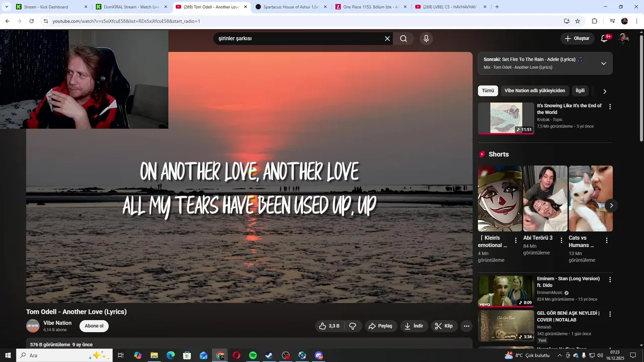Viewport: 644px width, 362px height.
Task: Switch to Spartacus: House of Ashur tab
Action: [291, 7]
